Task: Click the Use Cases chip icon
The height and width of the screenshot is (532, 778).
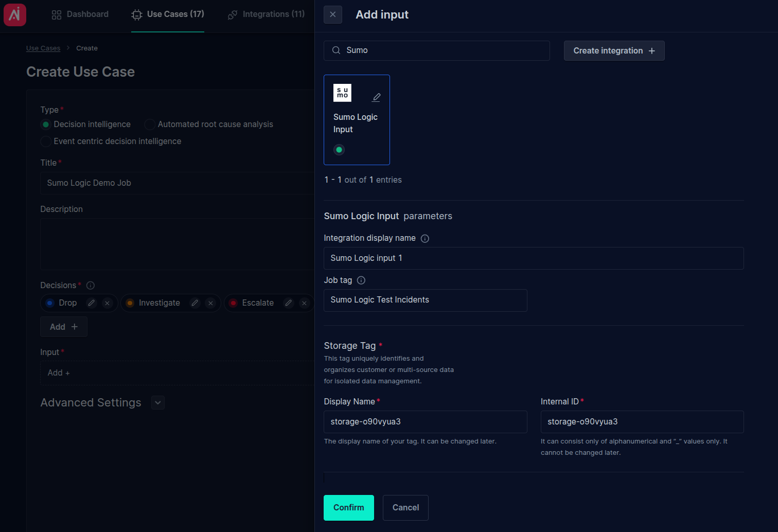Action: 137,15
